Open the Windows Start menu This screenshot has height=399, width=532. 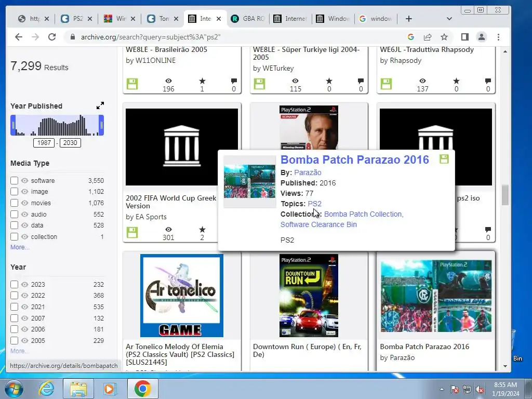coord(14,389)
